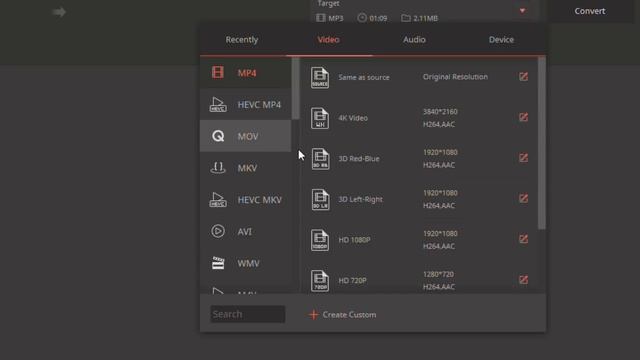The image size is (640, 360).
Task: Click the 3D Red-Blue preset icon
Action: click(x=320, y=159)
